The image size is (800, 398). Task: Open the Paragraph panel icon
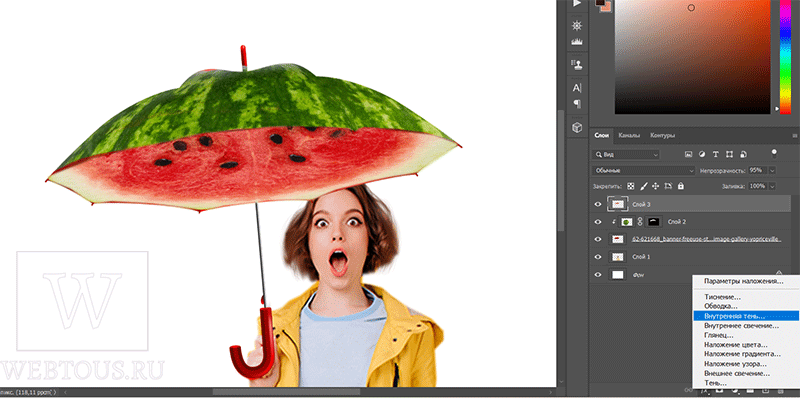[577, 104]
